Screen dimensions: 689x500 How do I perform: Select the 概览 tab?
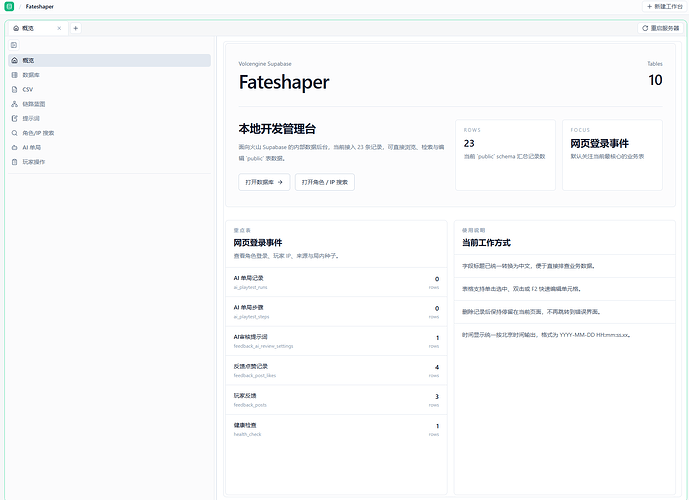click(x=38, y=28)
